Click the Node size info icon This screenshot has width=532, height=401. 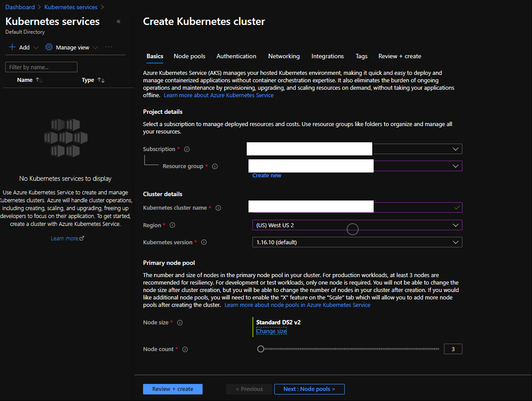tap(180, 323)
